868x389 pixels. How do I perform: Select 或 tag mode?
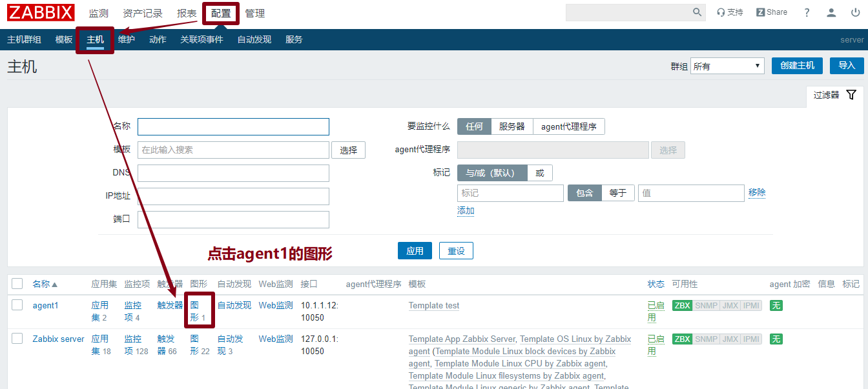(540, 173)
